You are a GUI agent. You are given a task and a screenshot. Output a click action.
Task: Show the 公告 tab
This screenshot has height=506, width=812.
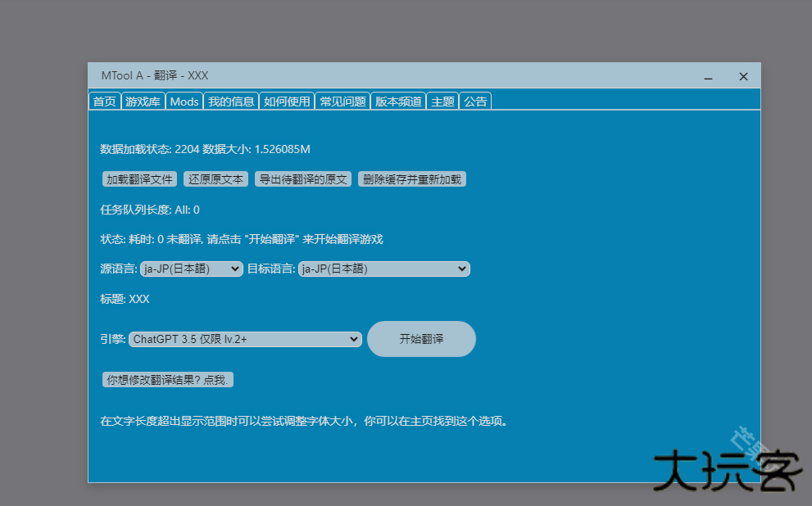tap(475, 102)
